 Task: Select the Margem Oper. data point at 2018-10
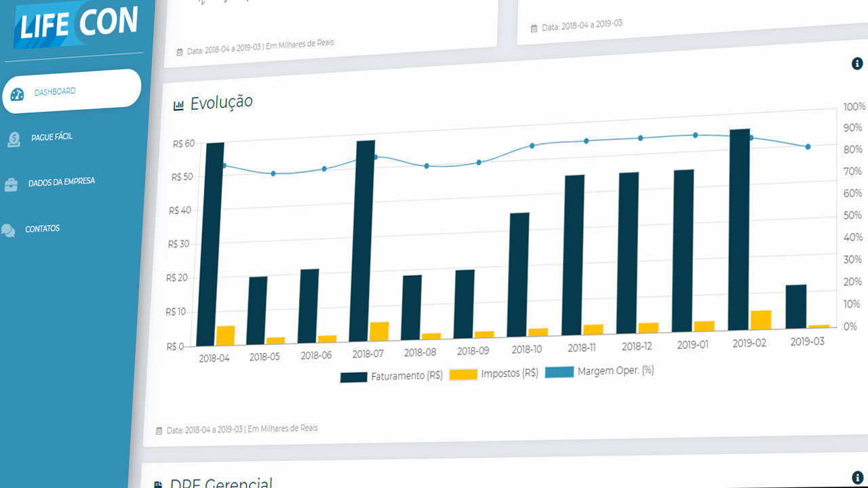pyautogui.click(x=532, y=146)
